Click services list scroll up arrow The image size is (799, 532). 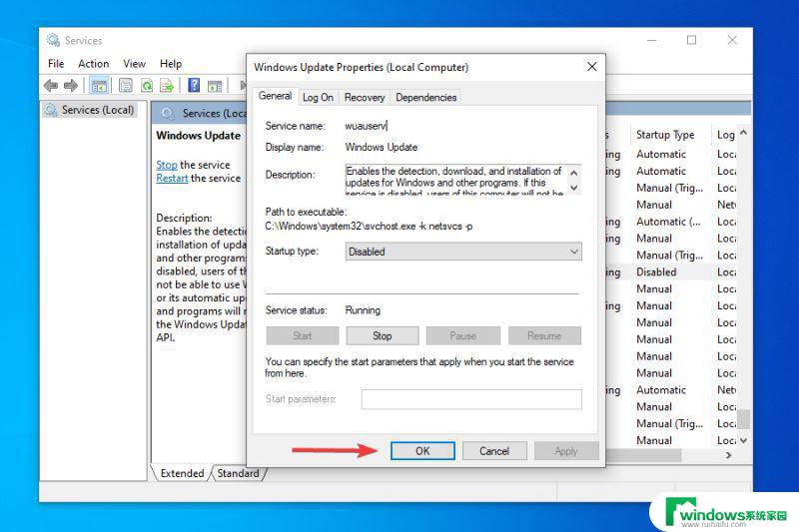click(743, 133)
